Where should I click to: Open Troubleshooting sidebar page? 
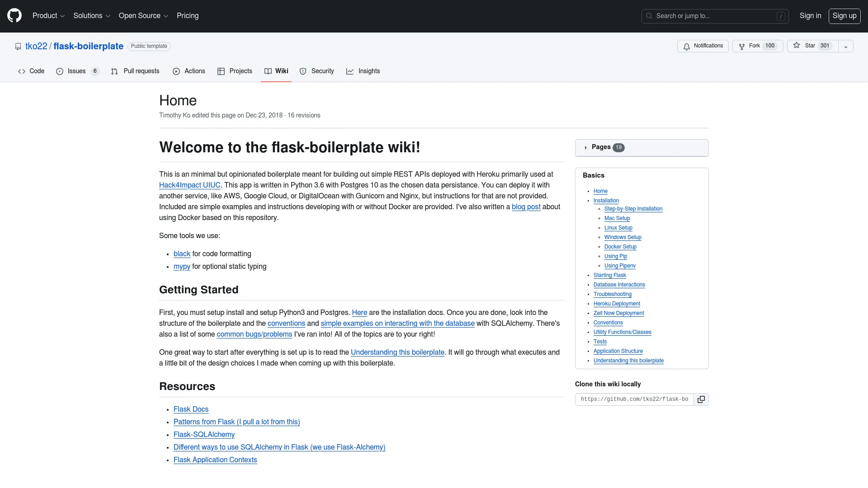click(x=613, y=294)
